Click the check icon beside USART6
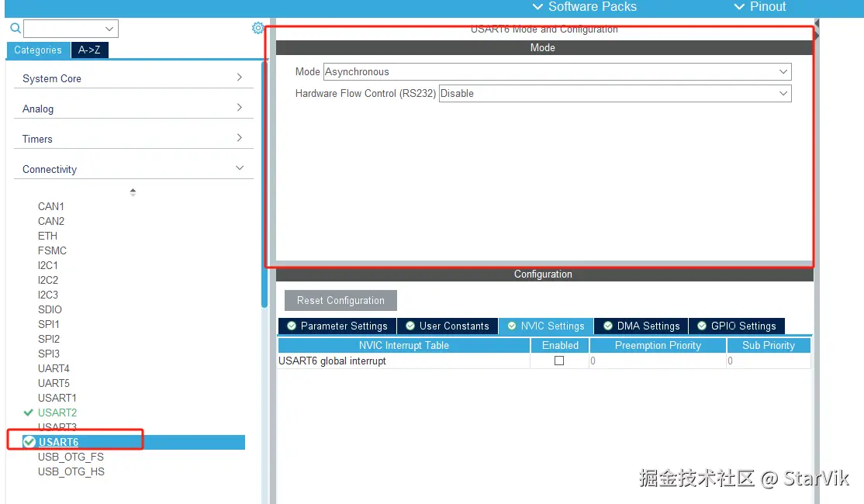This screenshot has width=864, height=504. (29, 442)
